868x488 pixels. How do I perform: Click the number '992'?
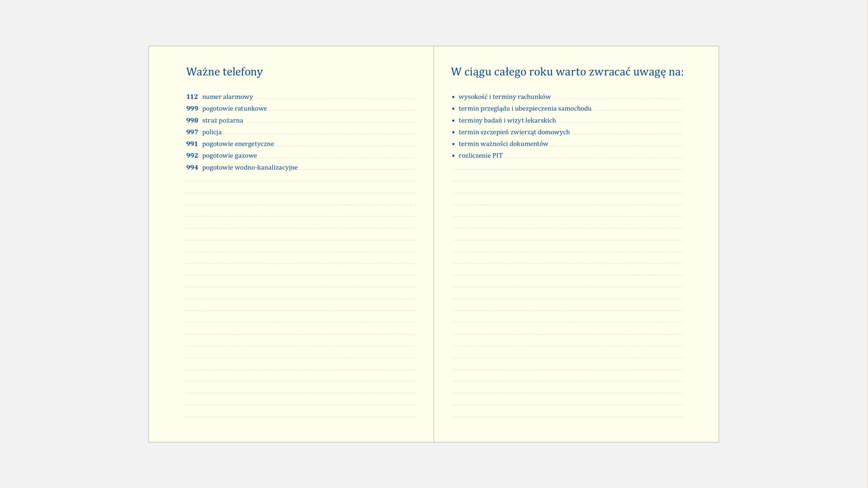[x=192, y=156]
